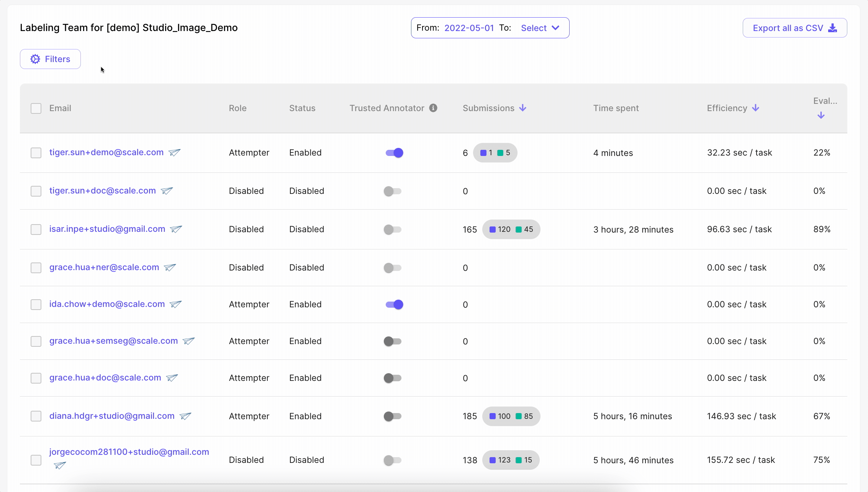The width and height of the screenshot is (868, 492).
Task: Click the Eval column sort arrow
Action: point(821,115)
